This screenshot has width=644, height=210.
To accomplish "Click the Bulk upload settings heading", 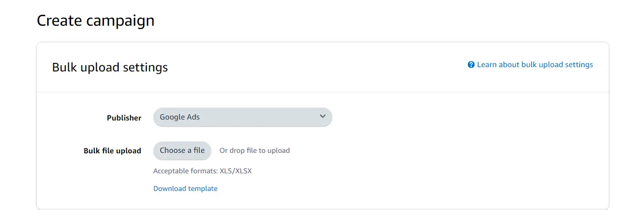I will 110,68.
